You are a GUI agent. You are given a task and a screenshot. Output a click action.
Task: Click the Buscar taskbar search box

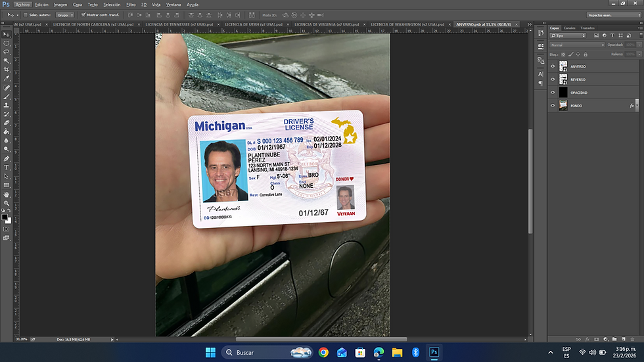tap(268, 352)
